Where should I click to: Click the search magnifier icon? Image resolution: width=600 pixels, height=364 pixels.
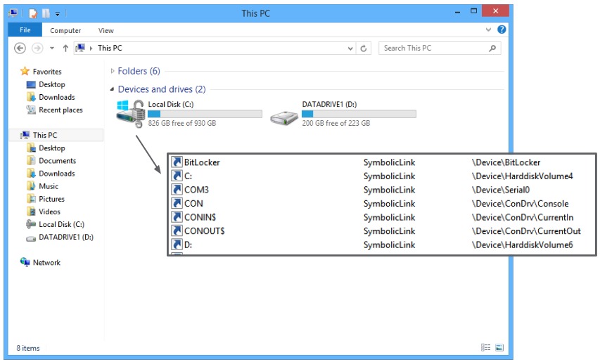pyautogui.click(x=492, y=48)
